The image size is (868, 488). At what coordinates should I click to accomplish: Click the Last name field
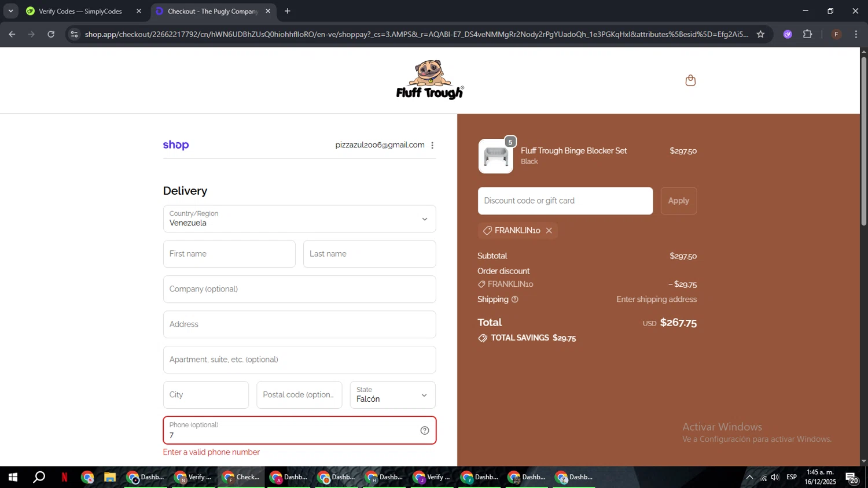(x=369, y=254)
